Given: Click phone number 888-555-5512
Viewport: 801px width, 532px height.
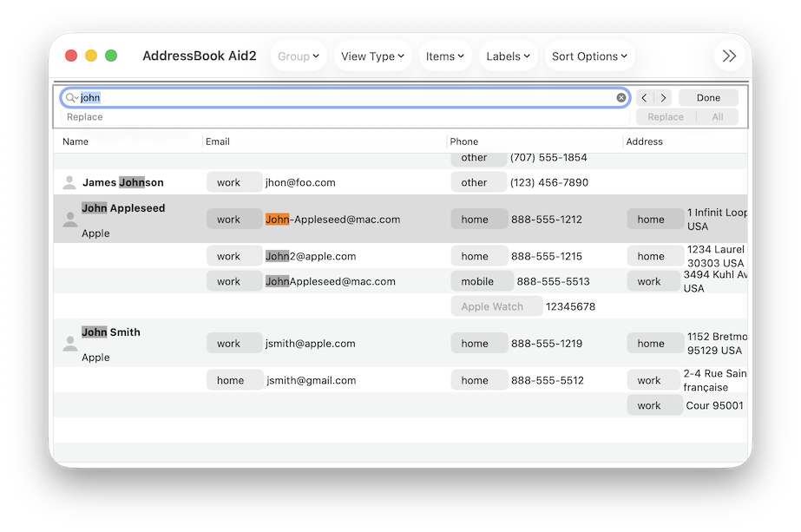Looking at the screenshot, I should (x=547, y=380).
